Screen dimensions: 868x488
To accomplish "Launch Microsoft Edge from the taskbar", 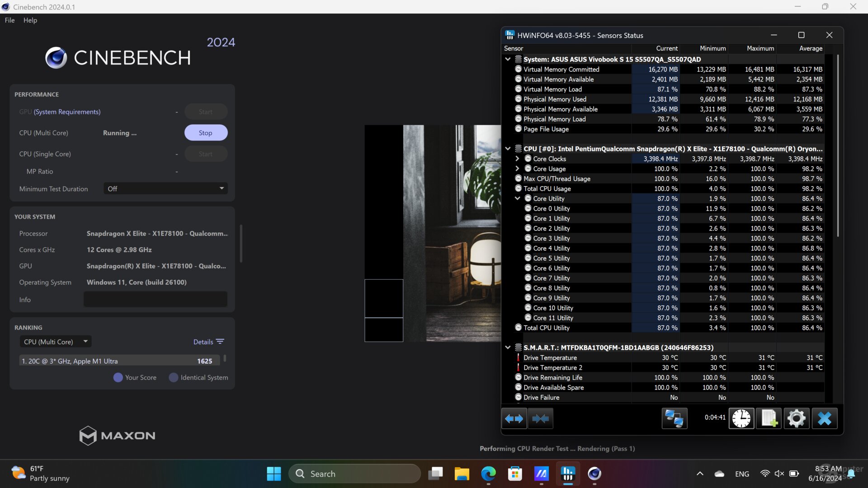I will coord(488,474).
